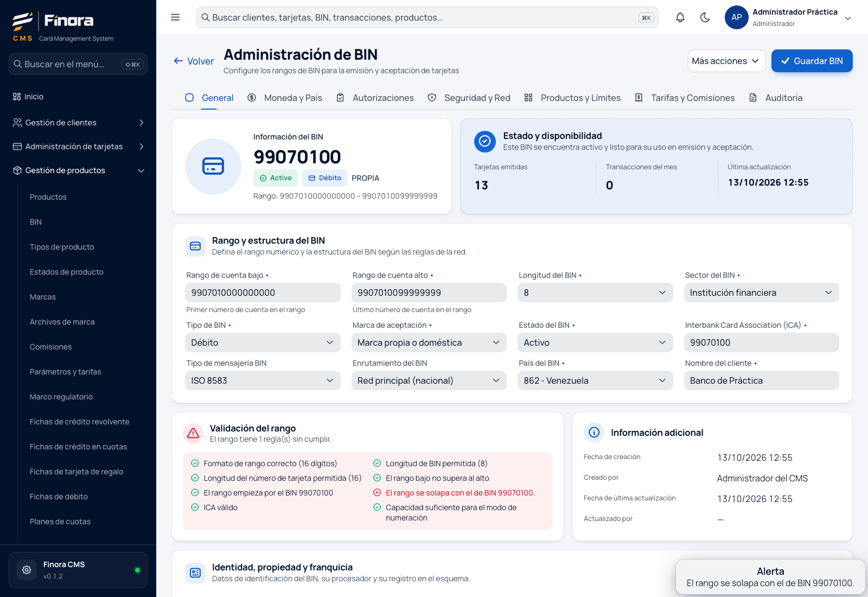Click the Volver back link
Screen dimensions: 868x597
point(194,61)
